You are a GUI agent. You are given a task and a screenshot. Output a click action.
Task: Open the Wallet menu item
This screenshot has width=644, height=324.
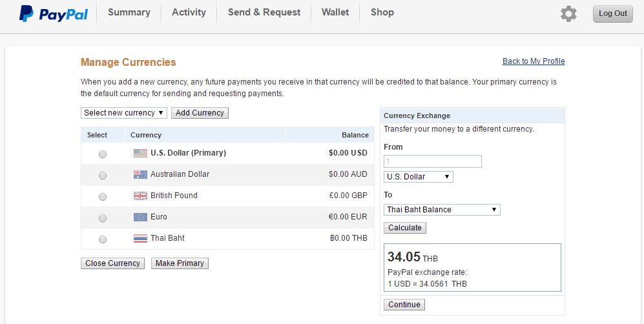(x=335, y=12)
